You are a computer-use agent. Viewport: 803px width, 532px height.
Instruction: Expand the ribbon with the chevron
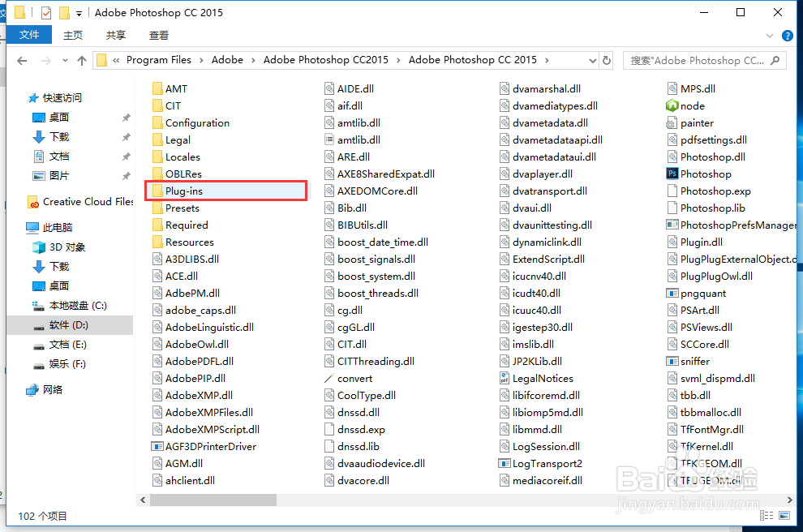769,36
